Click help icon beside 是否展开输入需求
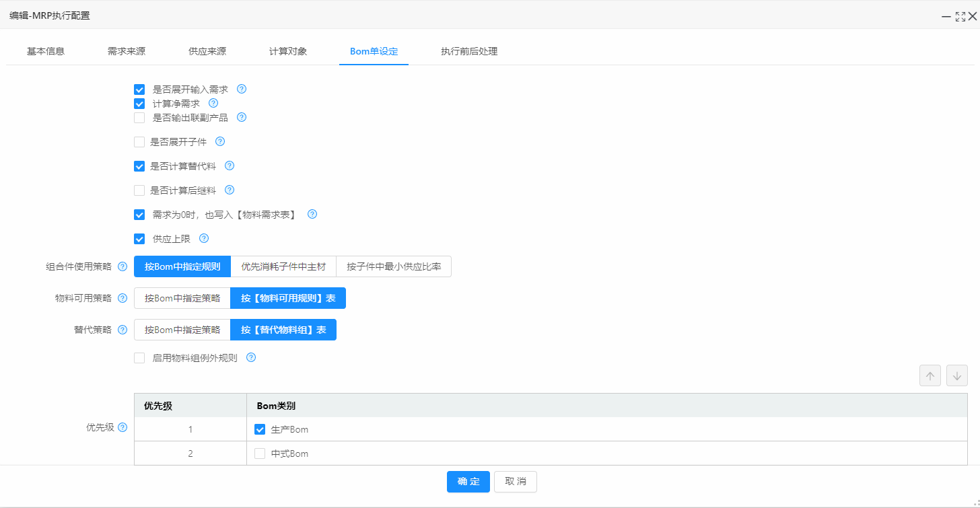The height and width of the screenshot is (508, 980). click(x=242, y=89)
